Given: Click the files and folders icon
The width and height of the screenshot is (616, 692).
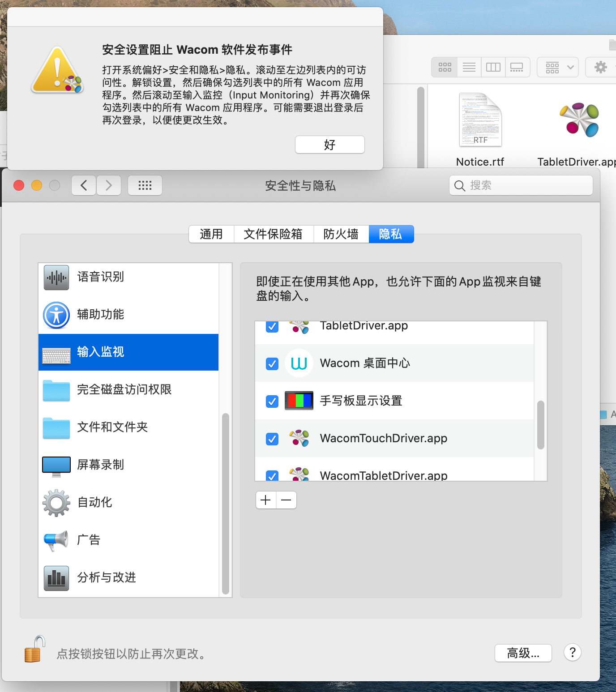Looking at the screenshot, I should 56,428.
